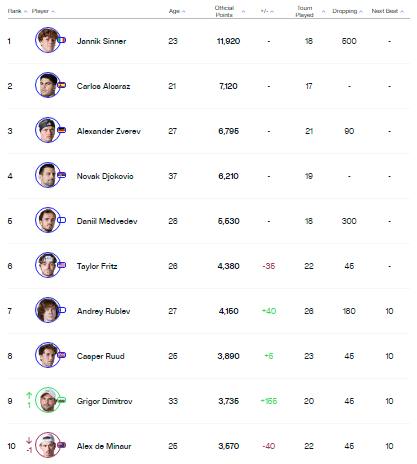Sort table by Rank column arrow
417x464 pixels.
point(26,12)
